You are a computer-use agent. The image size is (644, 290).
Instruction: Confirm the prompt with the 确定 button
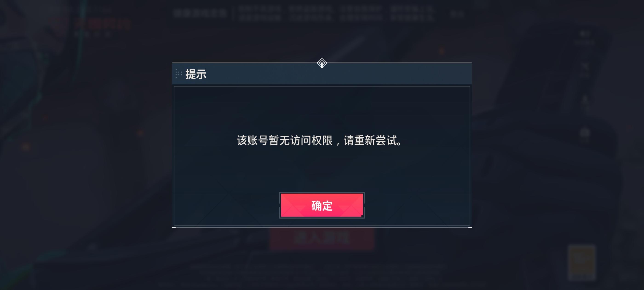[x=322, y=205]
